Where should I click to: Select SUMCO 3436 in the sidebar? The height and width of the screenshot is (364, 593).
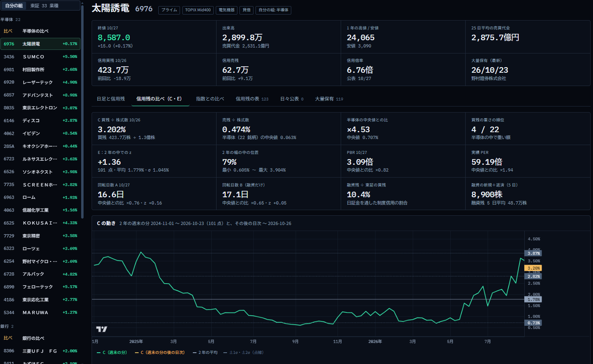click(x=40, y=56)
